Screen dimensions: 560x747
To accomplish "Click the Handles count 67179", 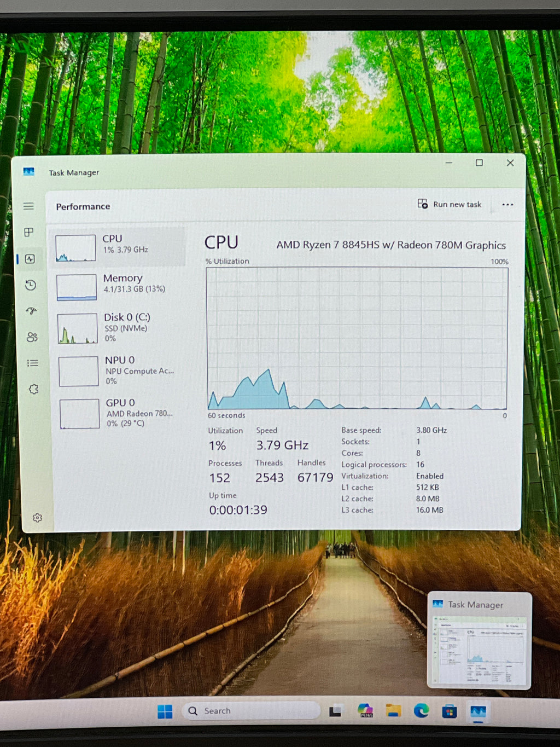I will tap(316, 478).
